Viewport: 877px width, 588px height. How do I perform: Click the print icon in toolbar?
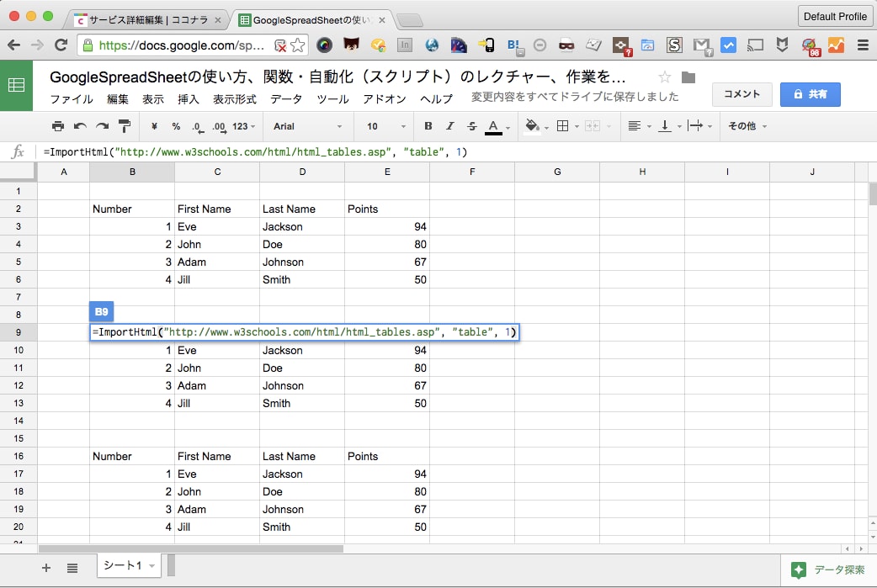pyautogui.click(x=57, y=126)
